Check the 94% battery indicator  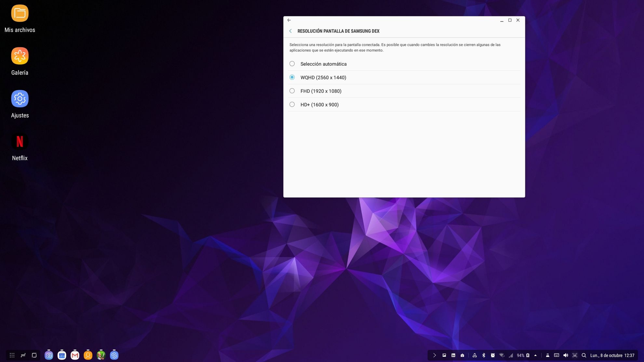523,355
